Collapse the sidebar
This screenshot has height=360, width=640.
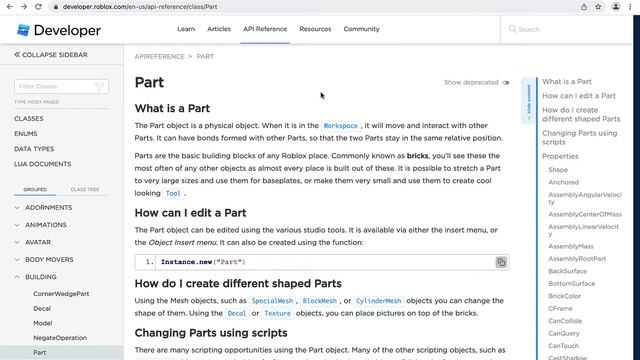51,55
